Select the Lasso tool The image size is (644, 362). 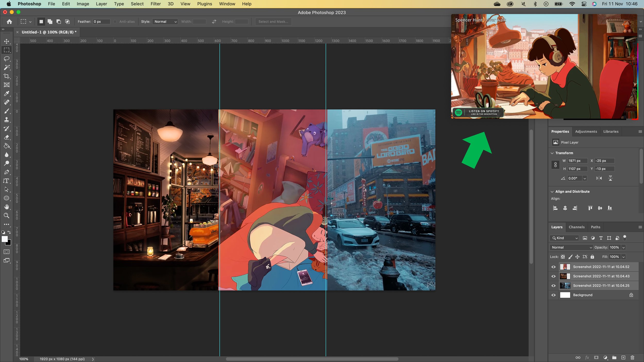coord(7,59)
